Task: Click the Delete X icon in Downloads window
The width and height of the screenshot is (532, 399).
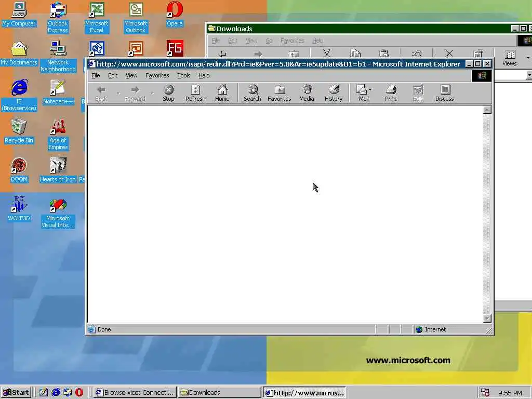Action: (x=449, y=54)
